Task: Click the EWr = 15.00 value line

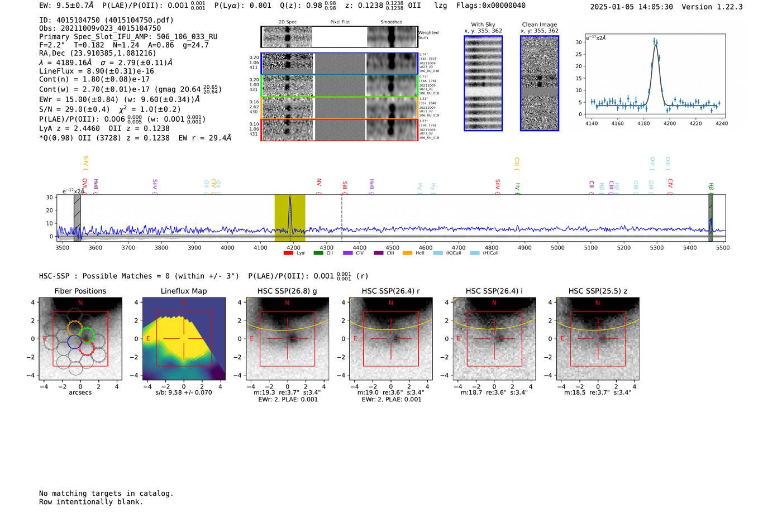Action: coord(120,99)
